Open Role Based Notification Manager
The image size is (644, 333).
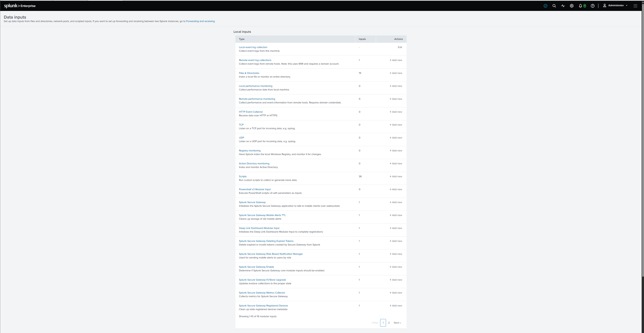tap(271, 254)
